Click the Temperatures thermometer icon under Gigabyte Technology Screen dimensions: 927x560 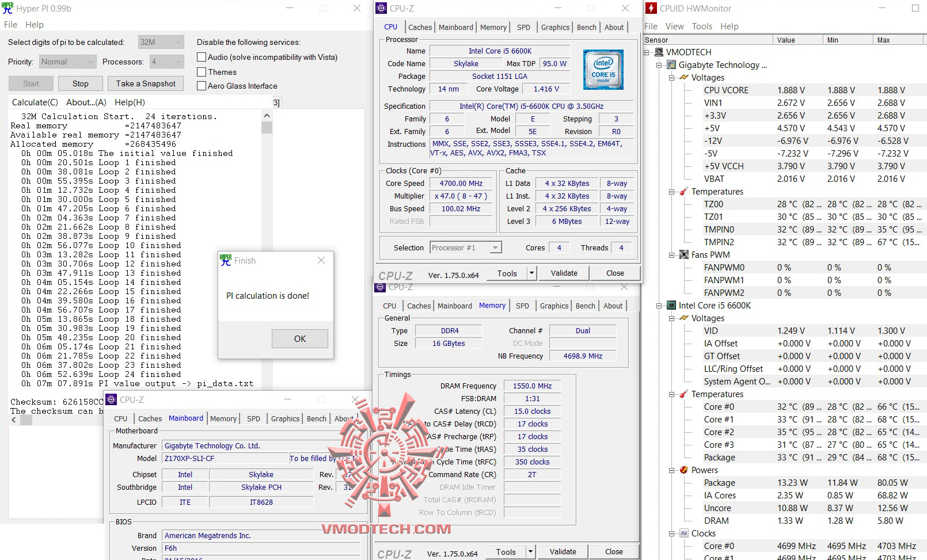[x=684, y=191]
